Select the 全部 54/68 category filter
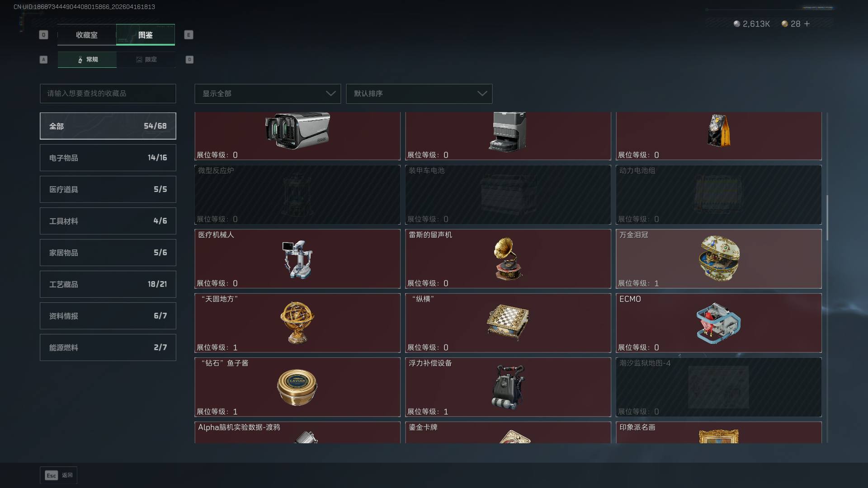The height and width of the screenshot is (488, 868). pos(108,126)
